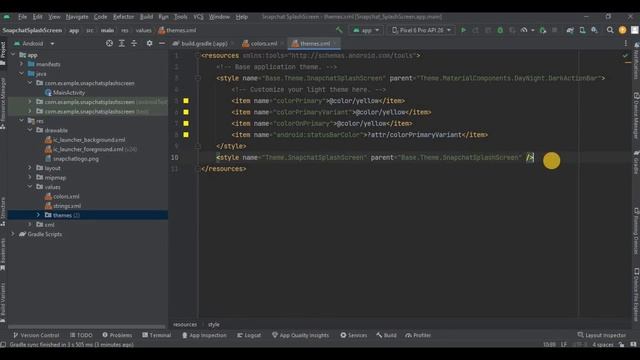Run the app with green play button

click(x=463, y=30)
